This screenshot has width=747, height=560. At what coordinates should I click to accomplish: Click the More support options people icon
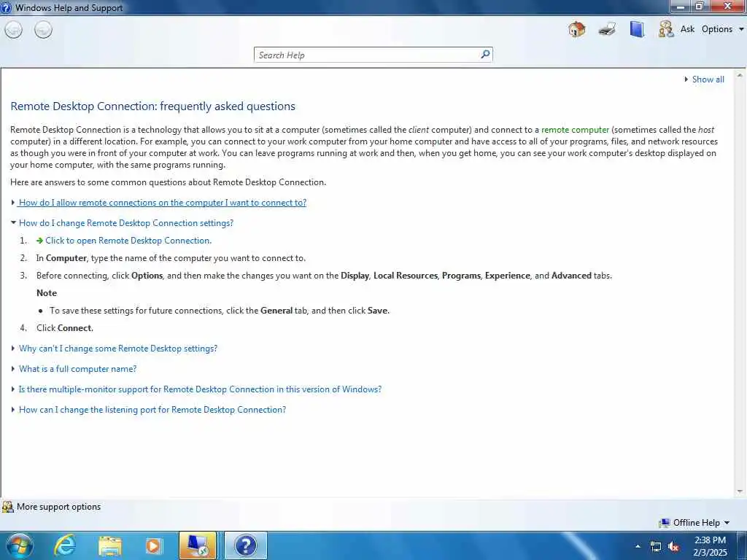click(7, 507)
